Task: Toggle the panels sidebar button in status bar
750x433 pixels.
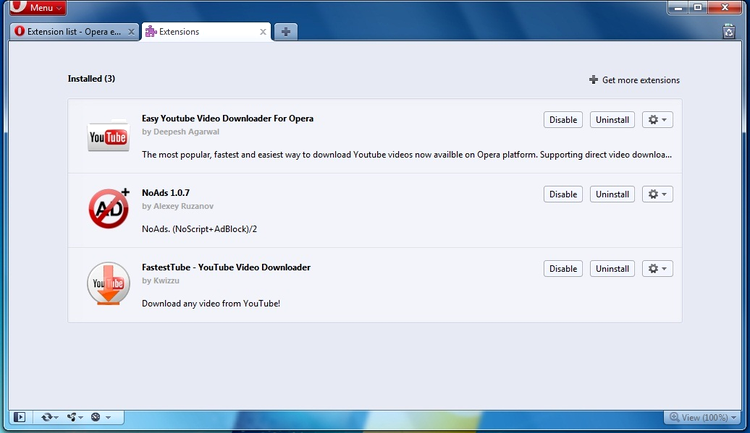Action: pyautogui.click(x=20, y=417)
